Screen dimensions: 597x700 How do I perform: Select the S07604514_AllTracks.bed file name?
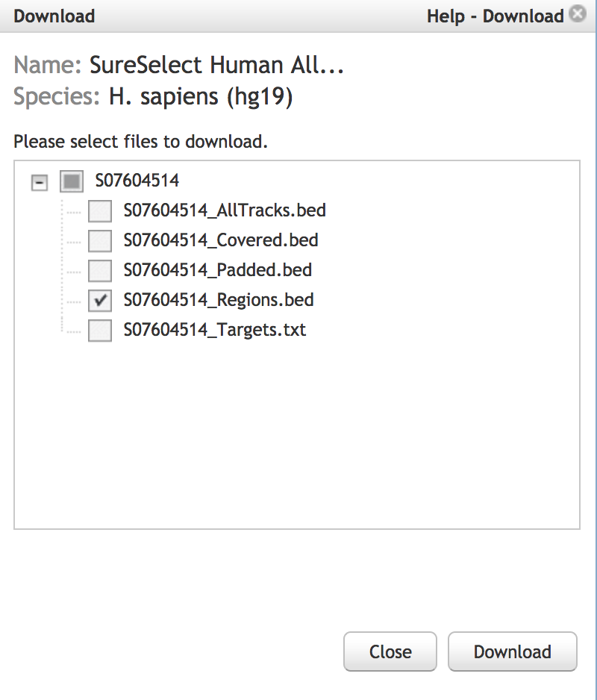[225, 210]
